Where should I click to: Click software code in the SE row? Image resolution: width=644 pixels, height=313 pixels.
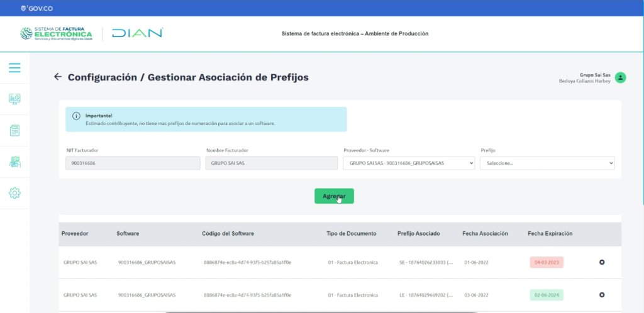click(248, 263)
